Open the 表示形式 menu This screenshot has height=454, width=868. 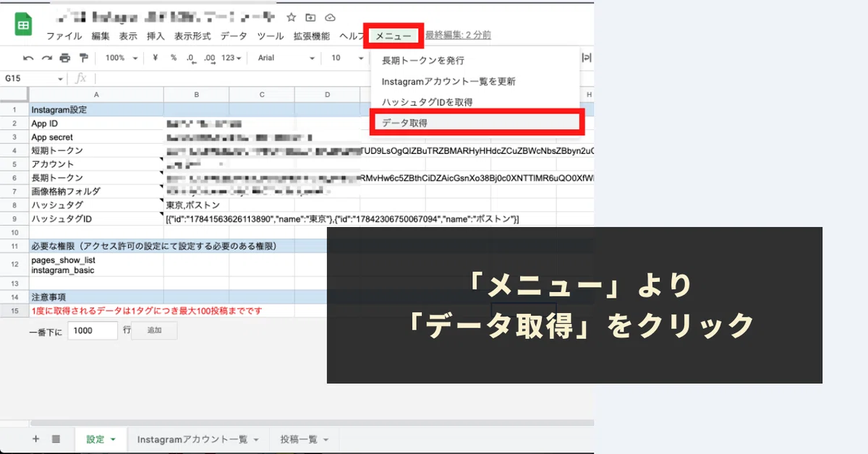pyautogui.click(x=192, y=35)
